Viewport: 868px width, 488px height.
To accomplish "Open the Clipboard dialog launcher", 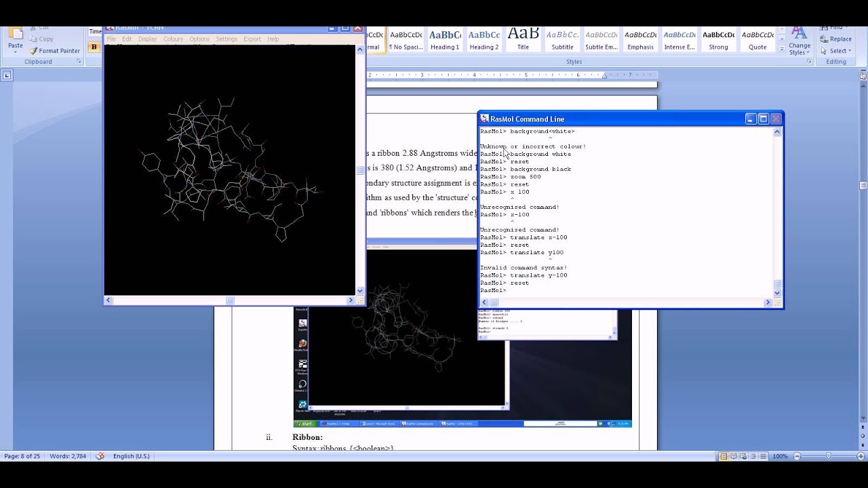I will click(x=79, y=62).
